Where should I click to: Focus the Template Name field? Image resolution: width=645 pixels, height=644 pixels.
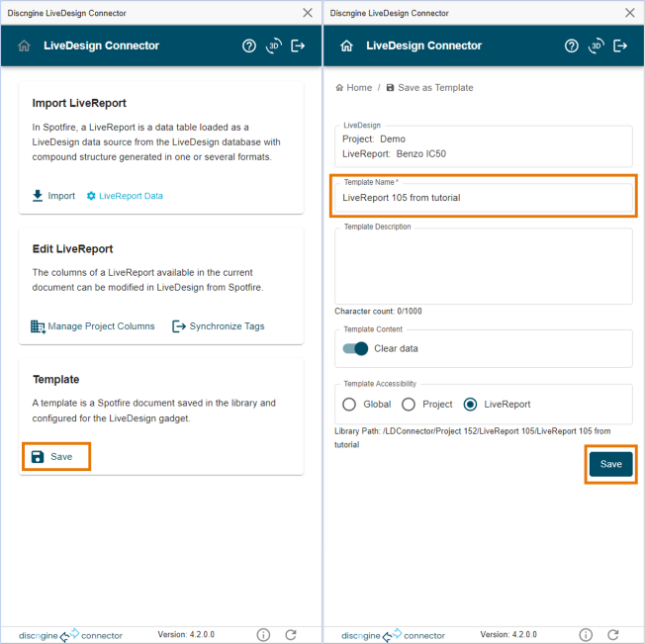coord(484,198)
